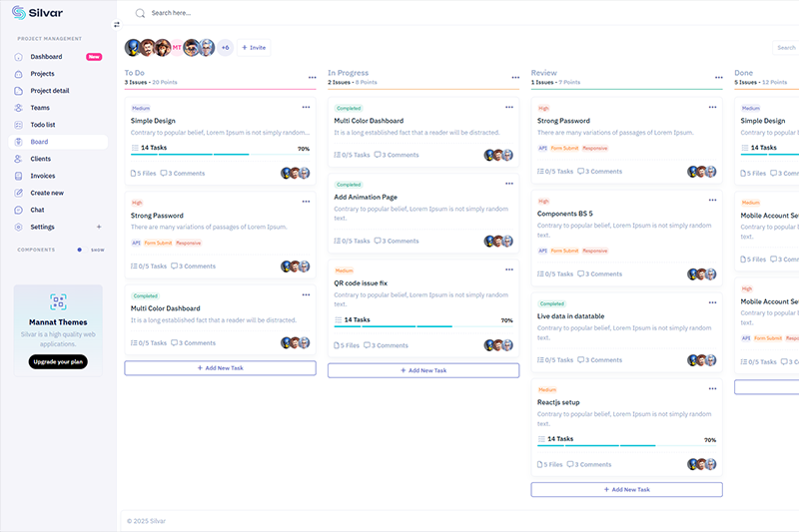Open the Invoices sidebar icon
799x532 pixels.
click(x=19, y=176)
